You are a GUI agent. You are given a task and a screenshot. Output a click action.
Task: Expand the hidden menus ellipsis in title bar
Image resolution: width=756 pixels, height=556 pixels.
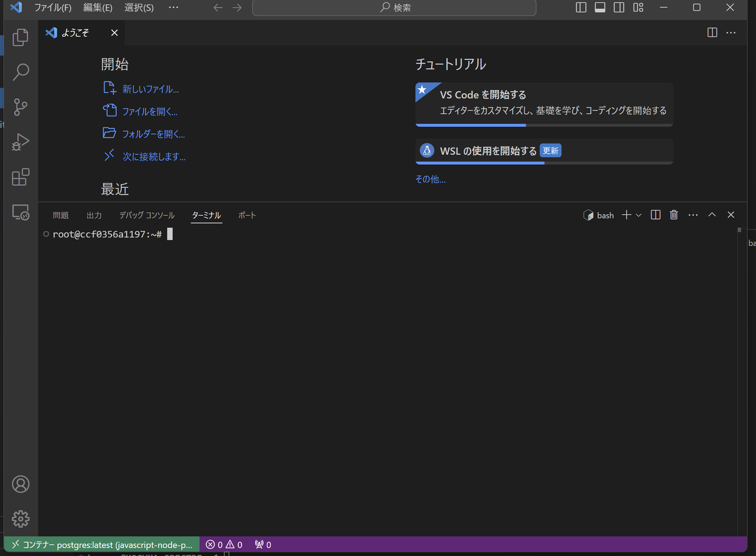tap(173, 7)
